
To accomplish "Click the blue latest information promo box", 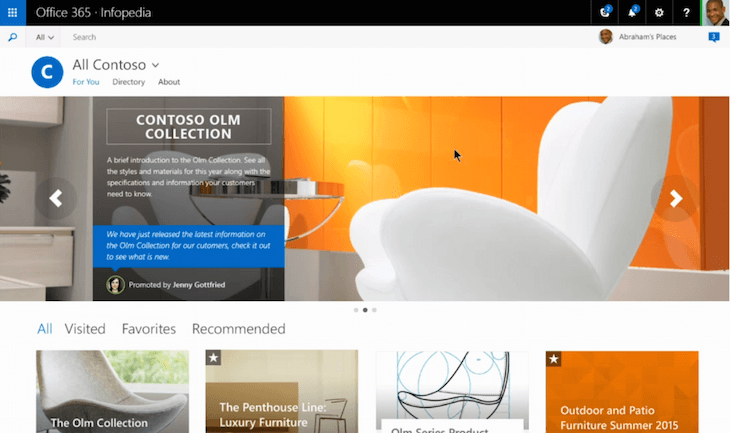I will (189, 246).
